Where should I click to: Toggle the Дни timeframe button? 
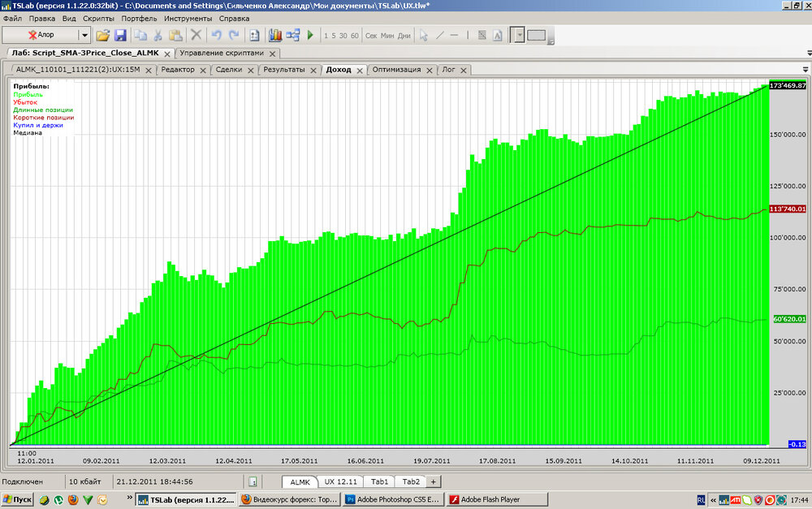404,36
